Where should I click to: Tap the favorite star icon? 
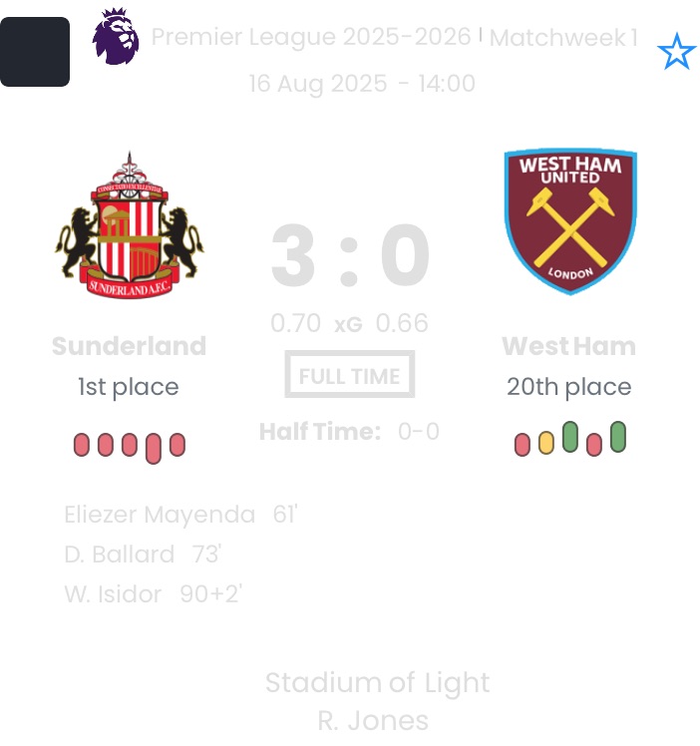pyautogui.click(x=676, y=52)
